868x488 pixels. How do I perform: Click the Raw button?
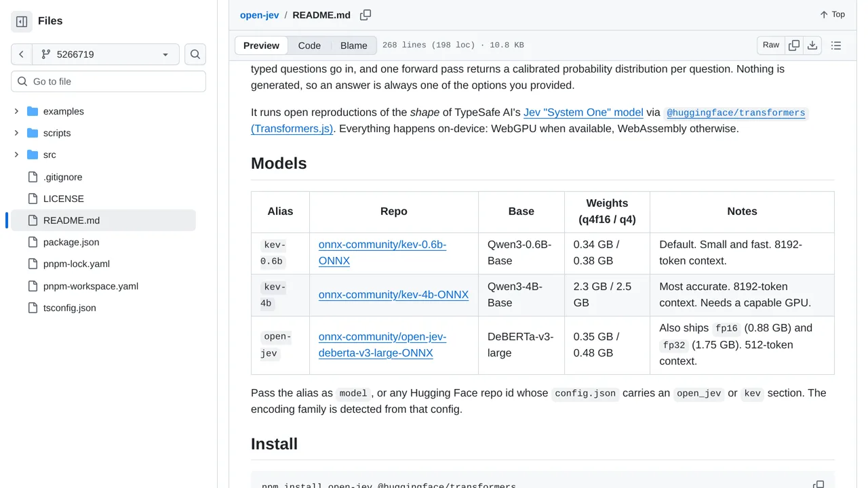click(771, 45)
